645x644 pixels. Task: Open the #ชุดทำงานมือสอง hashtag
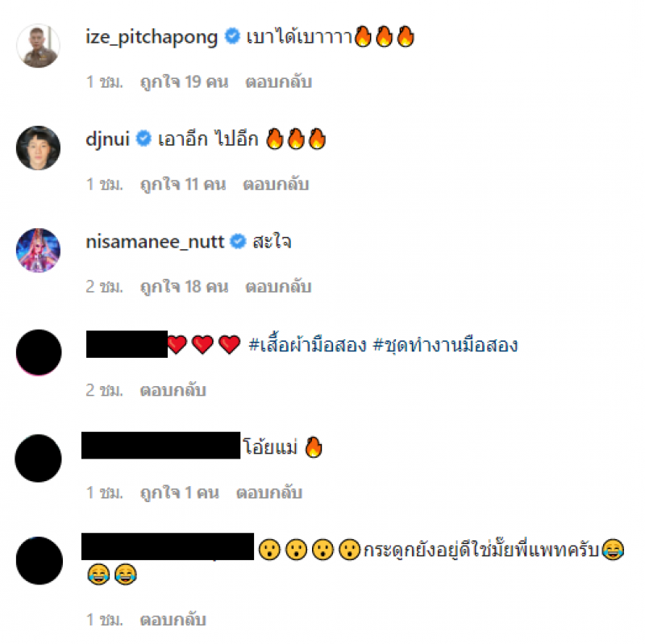[x=445, y=345]
